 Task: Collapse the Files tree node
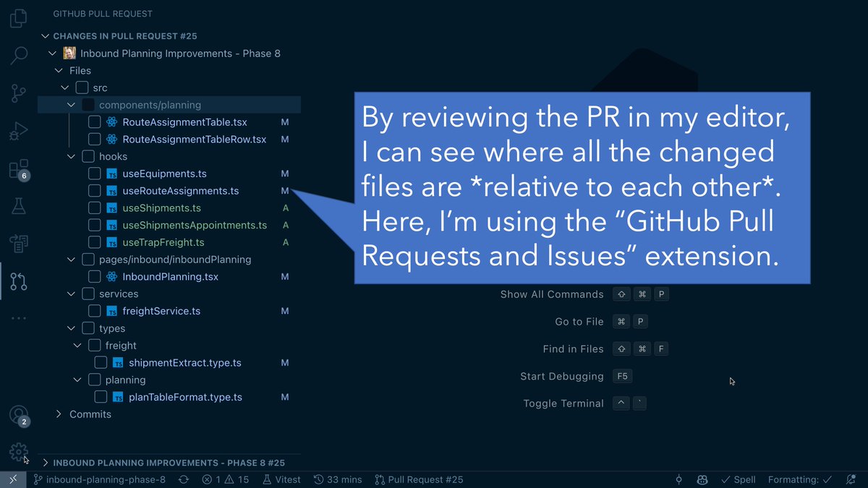point(59,71)
